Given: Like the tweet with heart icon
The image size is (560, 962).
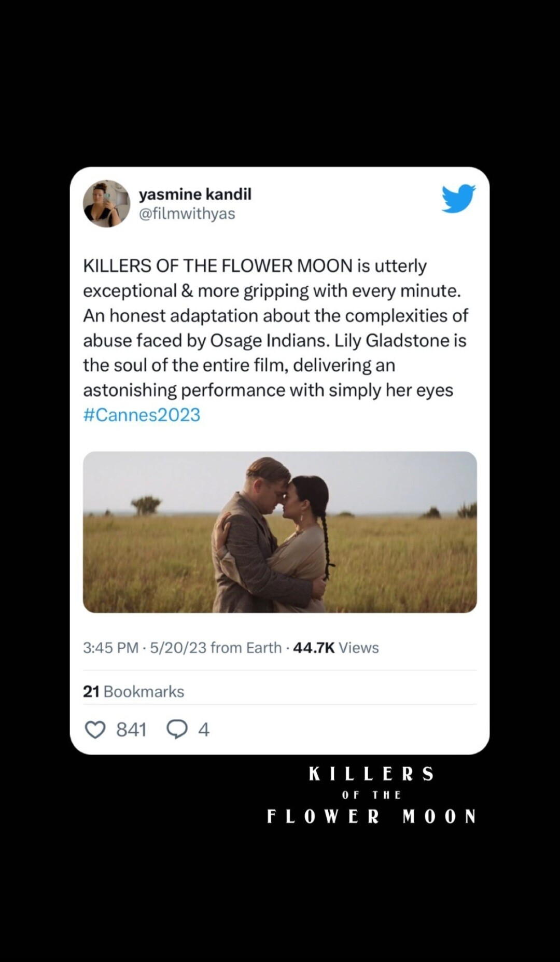Looking at the screenshot, I should click(95, 730).
